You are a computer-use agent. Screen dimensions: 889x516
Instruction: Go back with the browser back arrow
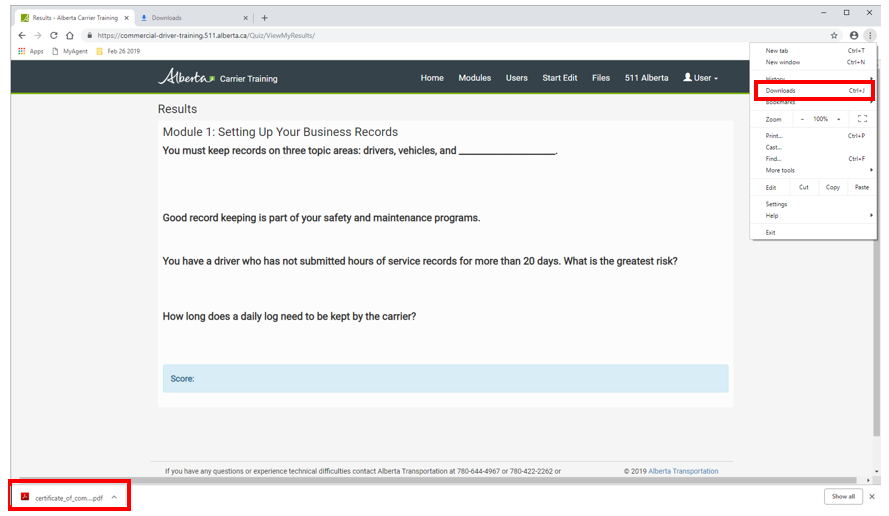pyautogui.click(x=22, y=35)
